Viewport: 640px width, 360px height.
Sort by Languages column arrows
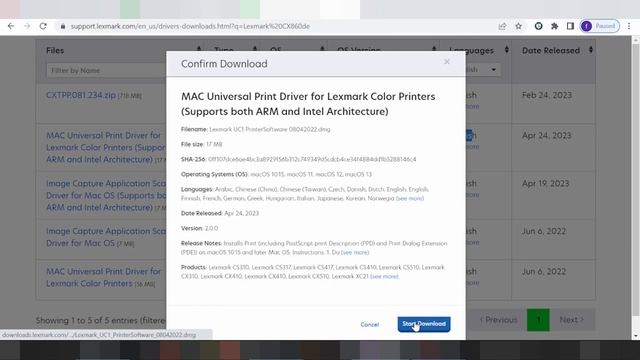(x=507, y=50)
